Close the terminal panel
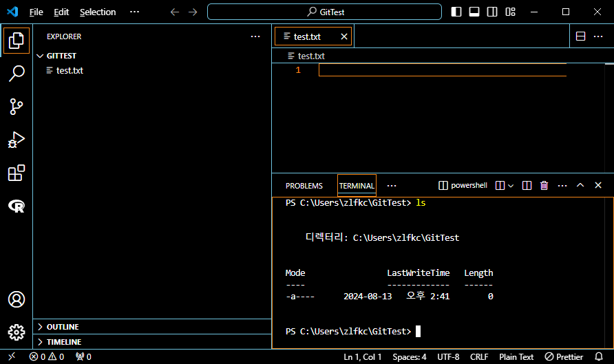This screenshot has width=614, height=364. pos(598,186)
